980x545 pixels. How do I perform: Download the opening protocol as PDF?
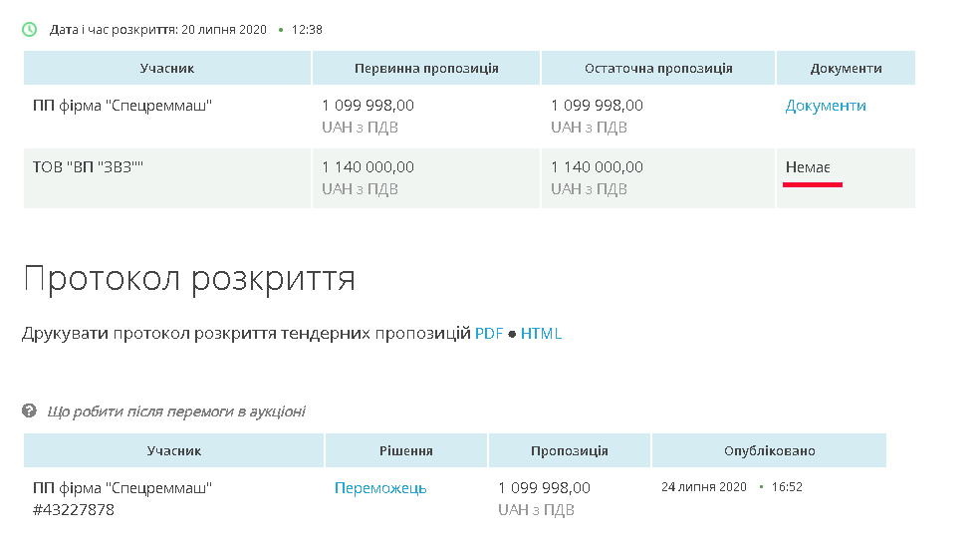[x=489, y=334]
